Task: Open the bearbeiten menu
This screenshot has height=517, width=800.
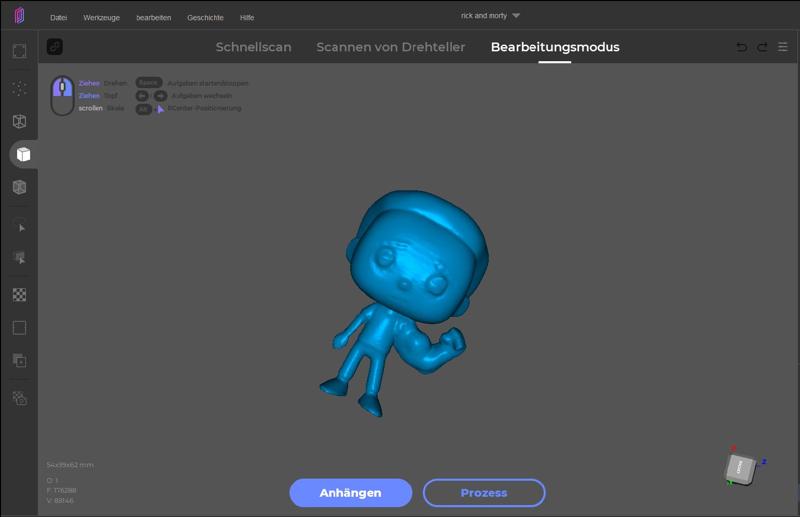Action: pos(154,17)
